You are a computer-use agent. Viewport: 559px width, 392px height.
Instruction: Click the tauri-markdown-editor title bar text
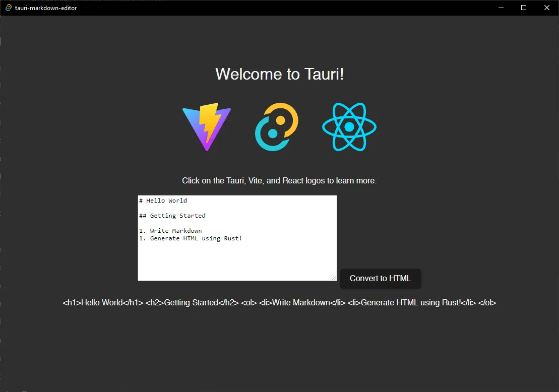pos(44,8)
